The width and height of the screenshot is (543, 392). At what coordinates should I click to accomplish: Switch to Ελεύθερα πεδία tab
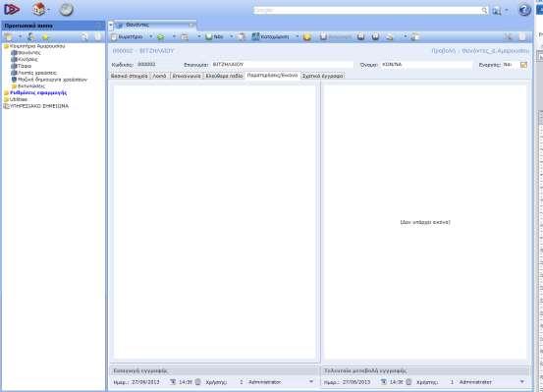pyautogui.click(x=224, y=76)
